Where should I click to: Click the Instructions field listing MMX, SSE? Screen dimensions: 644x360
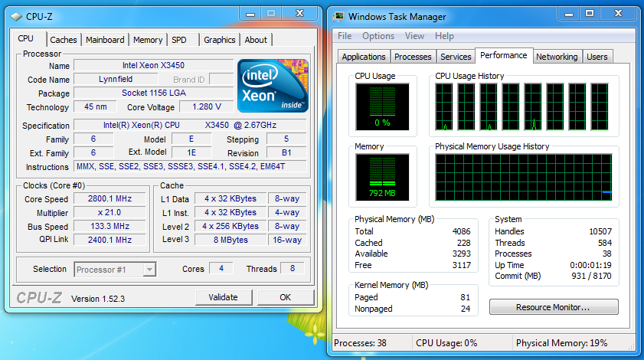click(x=190, y=166)
